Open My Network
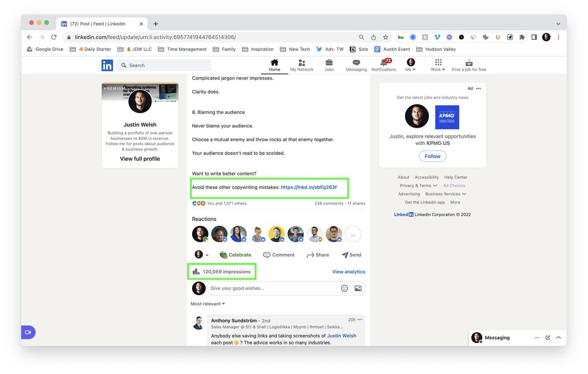588x374 pixels. pos(302,65)
